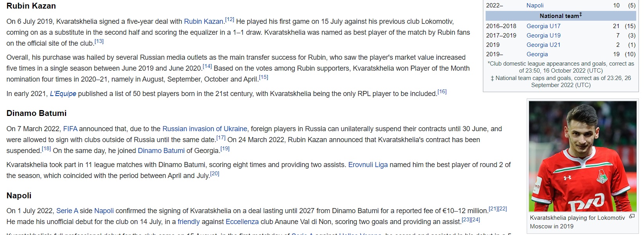Open the Dinamo Batumi link in the paragraph
The image size is (644, 235).
(161, 151)
